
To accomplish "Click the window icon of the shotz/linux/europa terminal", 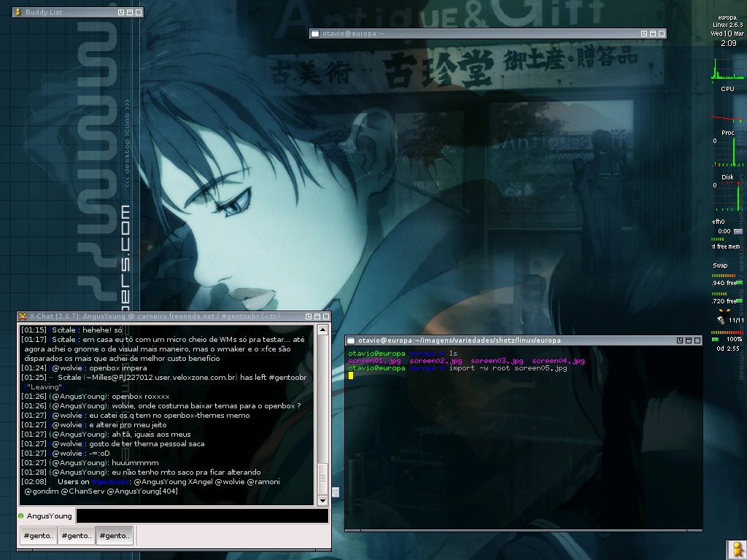I will click(351, 341).
